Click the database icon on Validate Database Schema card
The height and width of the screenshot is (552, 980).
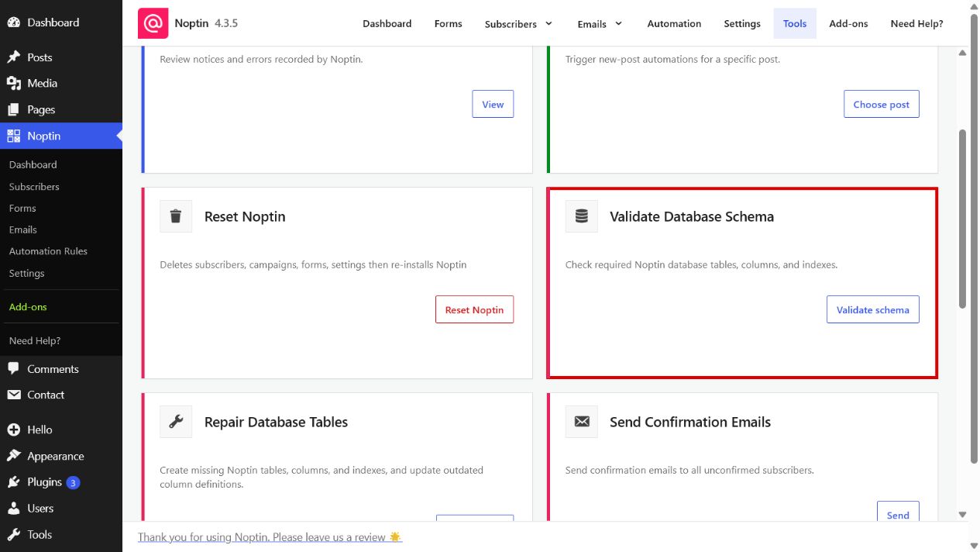(x=582, y=216)
